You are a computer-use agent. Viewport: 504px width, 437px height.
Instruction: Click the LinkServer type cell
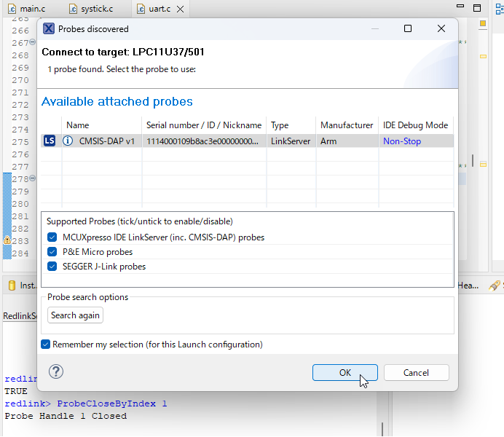point(291,141)
